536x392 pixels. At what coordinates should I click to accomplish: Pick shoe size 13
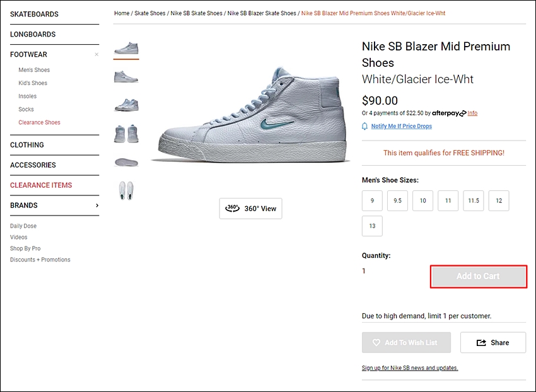pyautogui.click(x=372, y=226)
